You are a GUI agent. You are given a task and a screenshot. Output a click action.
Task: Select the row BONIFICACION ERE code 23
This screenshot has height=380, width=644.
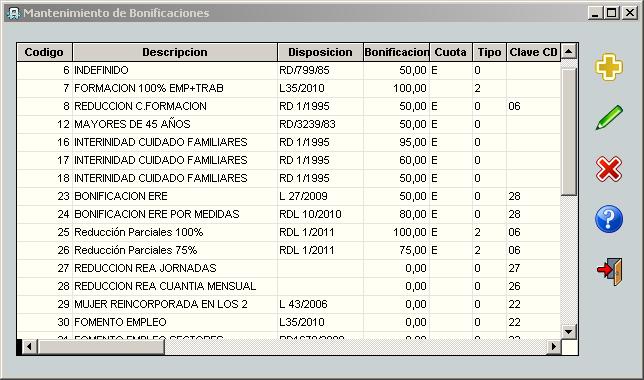[x=289, y=196]
